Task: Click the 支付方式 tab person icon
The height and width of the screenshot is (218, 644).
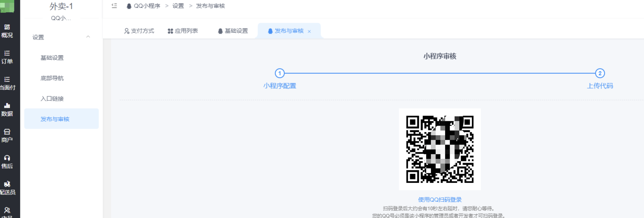Action: coord(127,31)
